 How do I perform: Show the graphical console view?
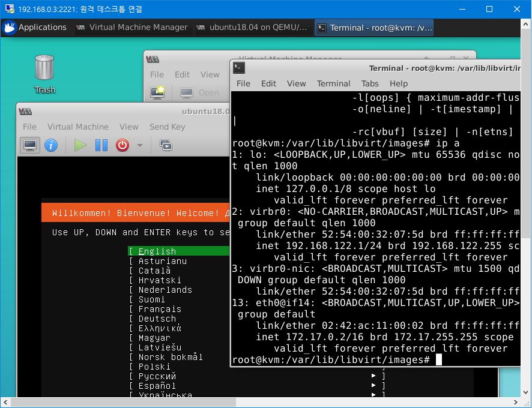[x=30, y=145]
